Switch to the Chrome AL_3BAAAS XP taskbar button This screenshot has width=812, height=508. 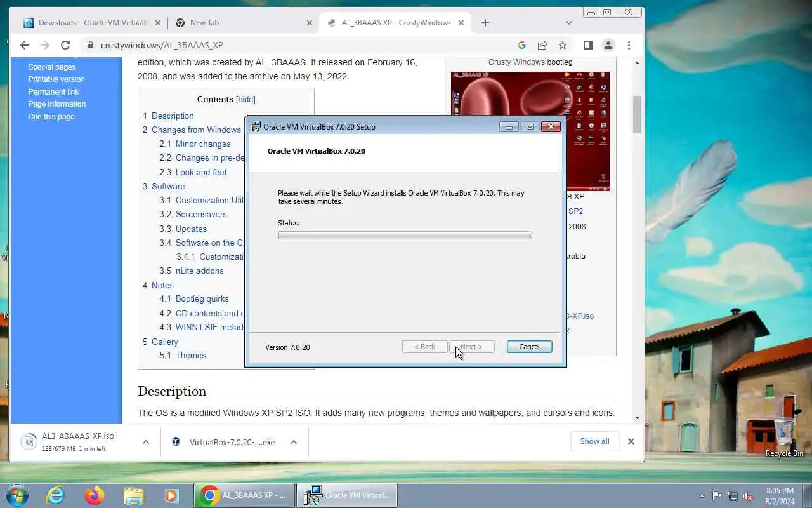click(x=245, y=495)
